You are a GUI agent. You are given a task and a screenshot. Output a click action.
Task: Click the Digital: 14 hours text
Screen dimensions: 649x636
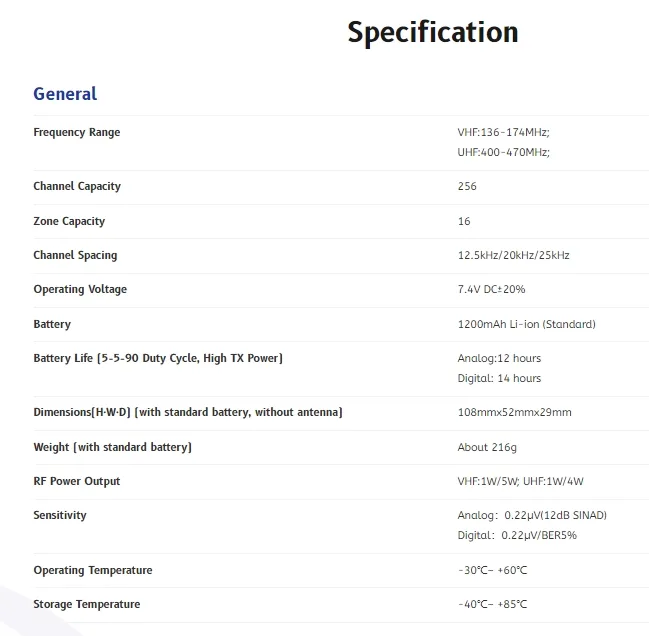point(499,378)
